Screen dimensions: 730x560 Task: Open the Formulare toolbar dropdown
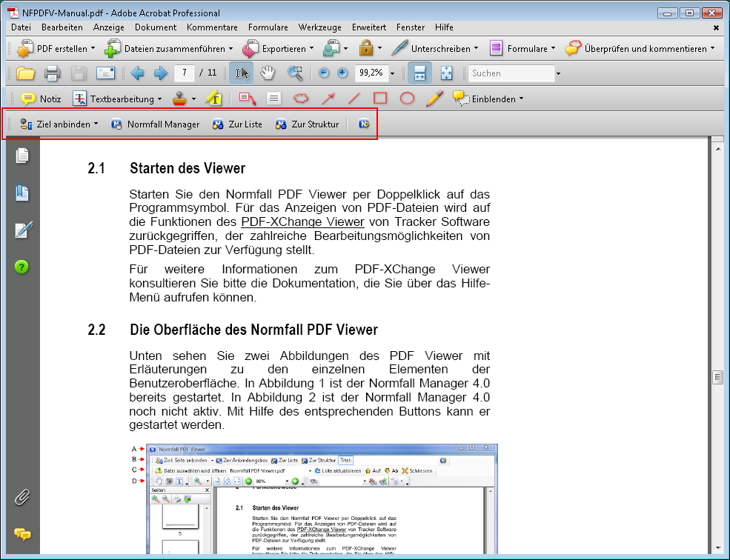click(x=522, y=48)
